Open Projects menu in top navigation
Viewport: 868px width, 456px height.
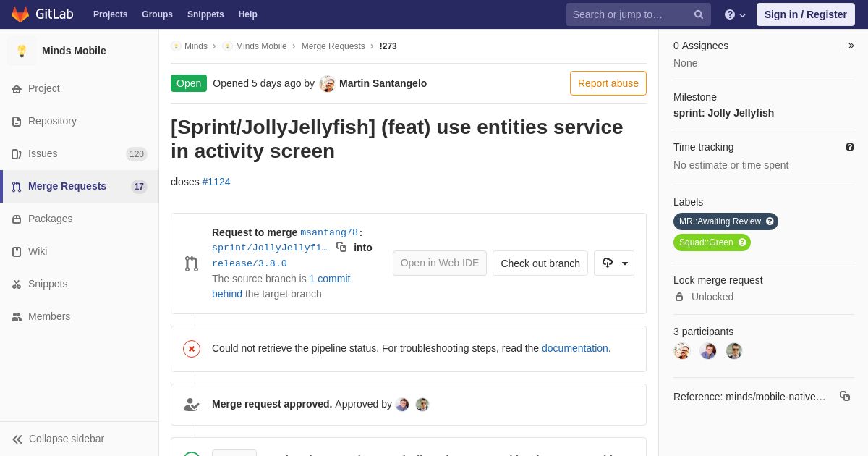(x=110, y=14)
